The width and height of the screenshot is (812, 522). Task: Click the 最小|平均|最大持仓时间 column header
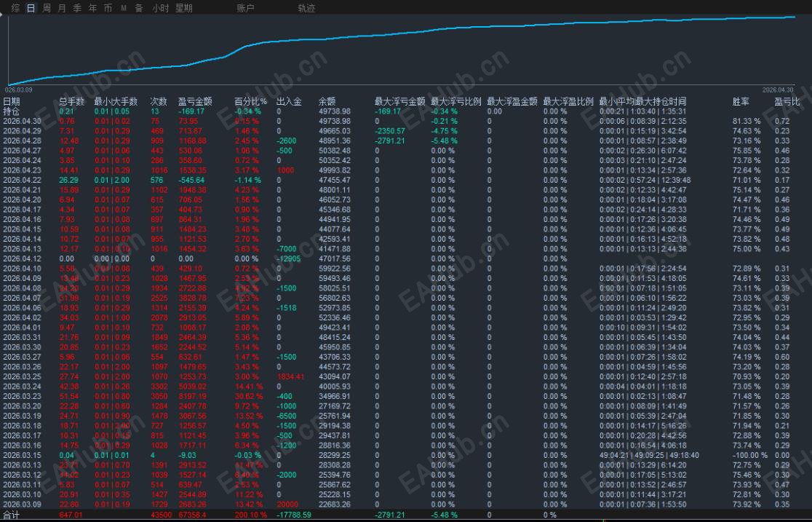[642, 102]
